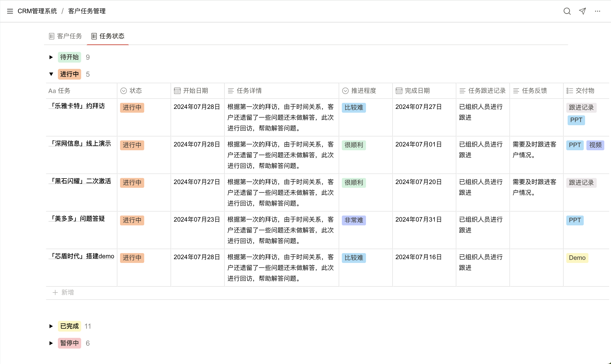This screenshot has width=611, height=364.
Task: Click 新增 to add a row
Action: (x=68, y=292)
